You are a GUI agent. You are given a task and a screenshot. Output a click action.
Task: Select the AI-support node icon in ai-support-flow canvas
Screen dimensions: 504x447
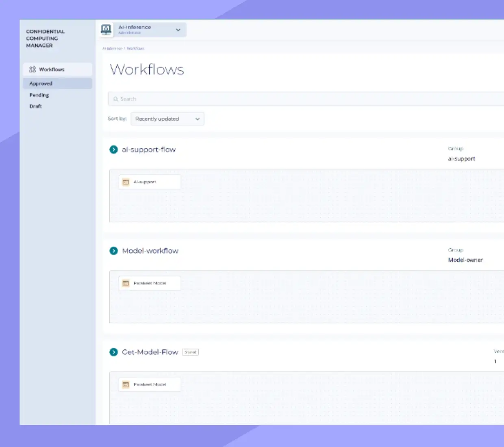click(x=126, y=182)
